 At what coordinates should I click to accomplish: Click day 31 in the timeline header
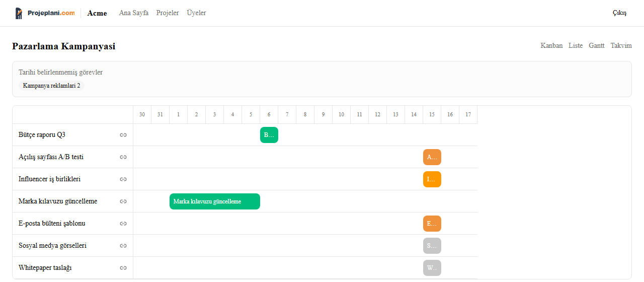tap(160, 115)
